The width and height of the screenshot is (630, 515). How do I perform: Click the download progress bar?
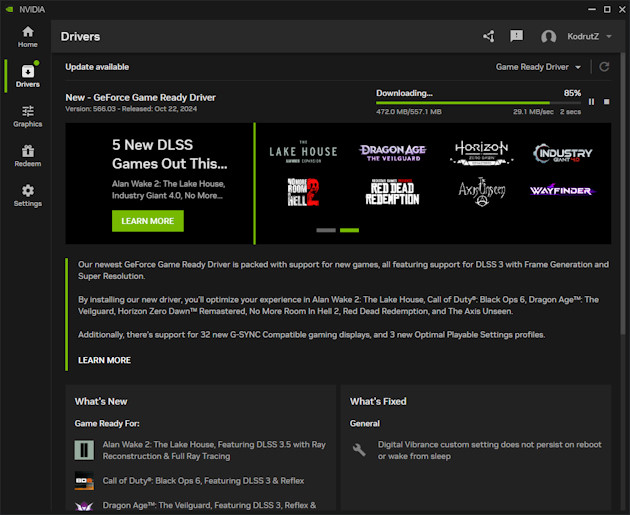[x=478, y=103]
